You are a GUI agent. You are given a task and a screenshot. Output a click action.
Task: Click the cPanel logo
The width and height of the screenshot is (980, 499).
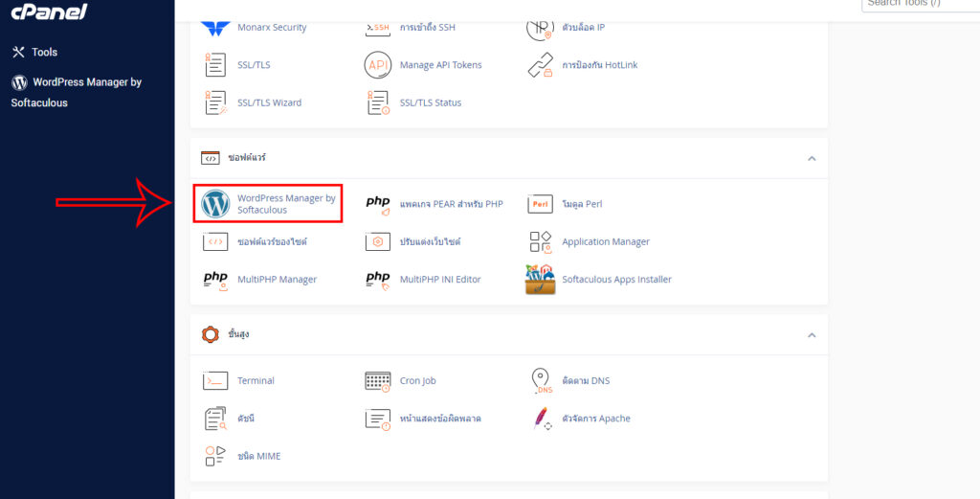point(49,11)
